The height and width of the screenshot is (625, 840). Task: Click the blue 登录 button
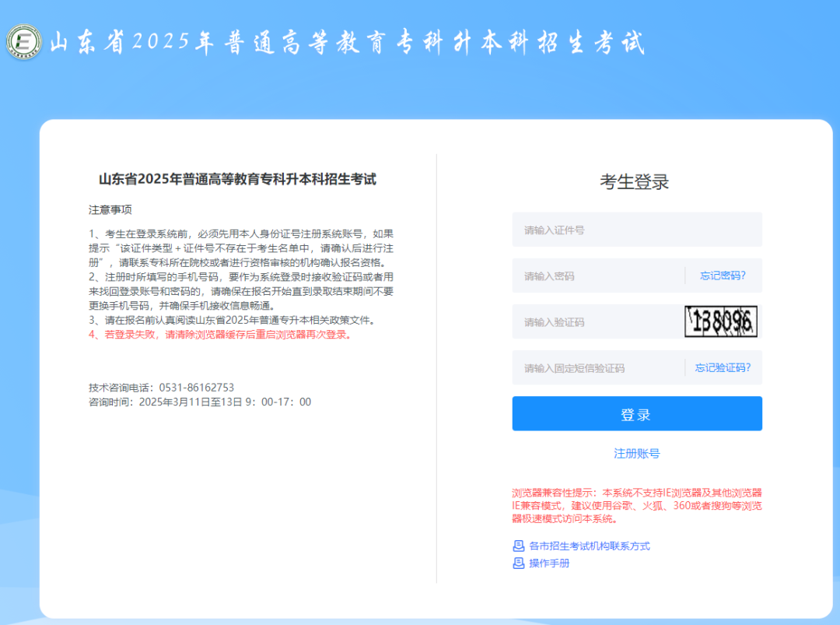637,413
